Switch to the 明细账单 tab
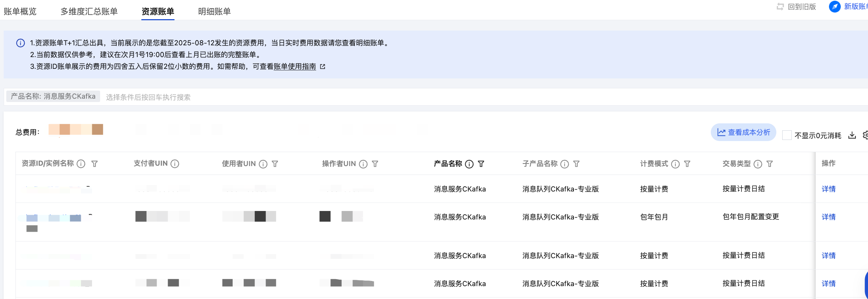The height and width of the screenshot is (299, 868). [214, 11]
